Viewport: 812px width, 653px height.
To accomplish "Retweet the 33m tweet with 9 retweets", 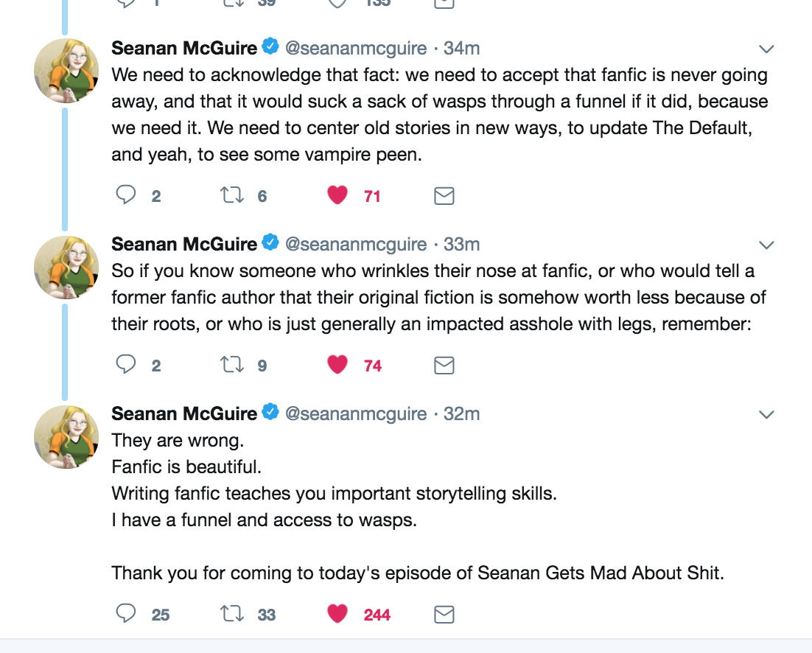I will (x=232, y=365).
